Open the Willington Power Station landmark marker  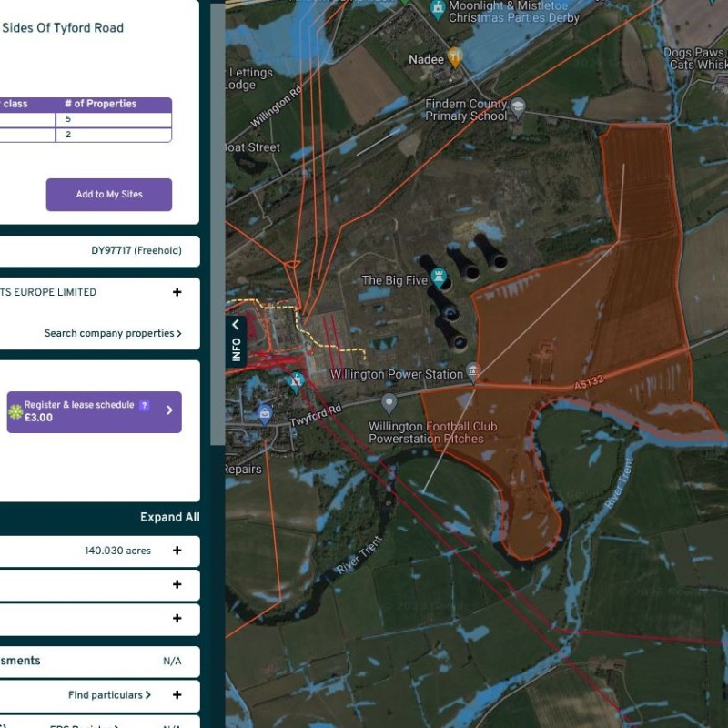click(x=472, y=371)
